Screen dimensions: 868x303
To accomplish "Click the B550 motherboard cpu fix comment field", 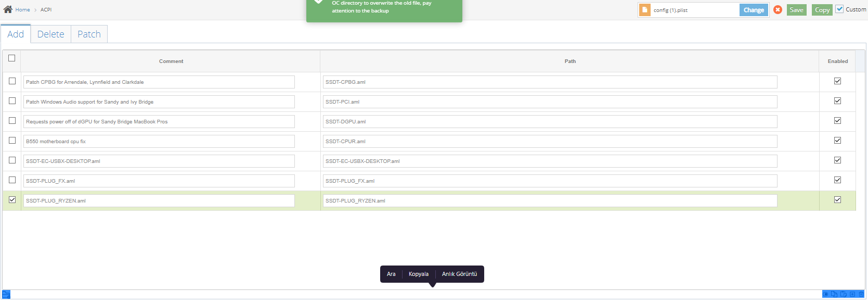I will click(159, 142).
